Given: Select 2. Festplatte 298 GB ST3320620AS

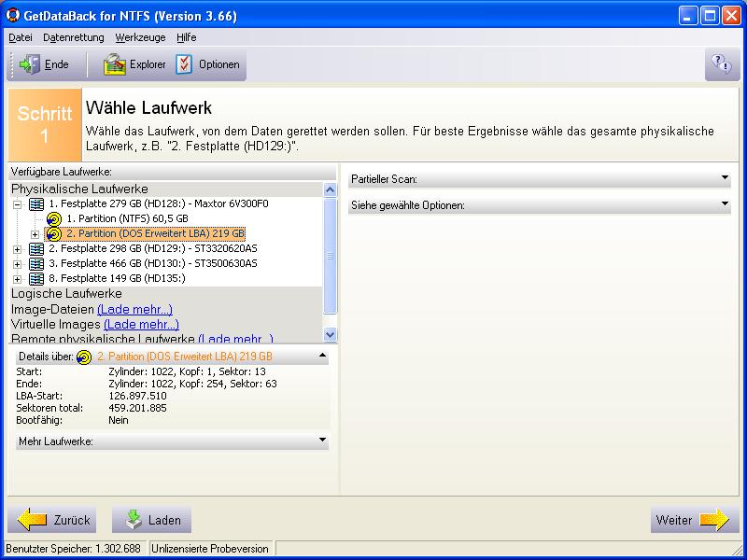Looking at the screenshot, I should [x=153, y=248].
